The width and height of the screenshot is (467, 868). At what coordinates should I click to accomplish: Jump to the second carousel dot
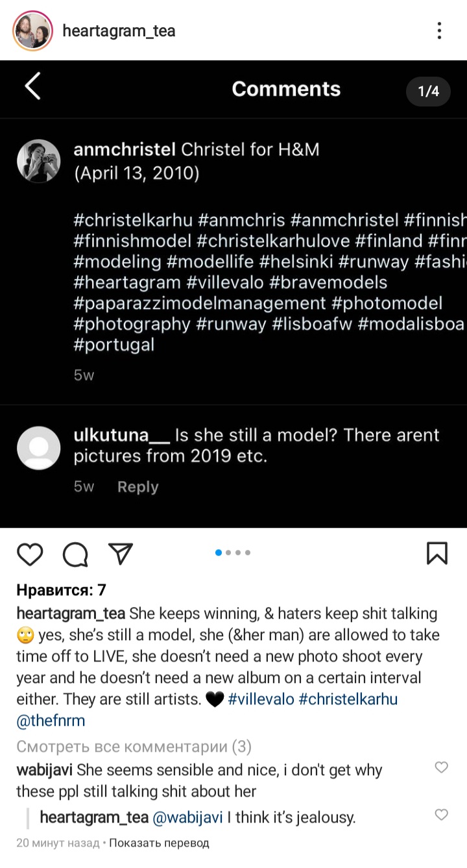(228, 553)
